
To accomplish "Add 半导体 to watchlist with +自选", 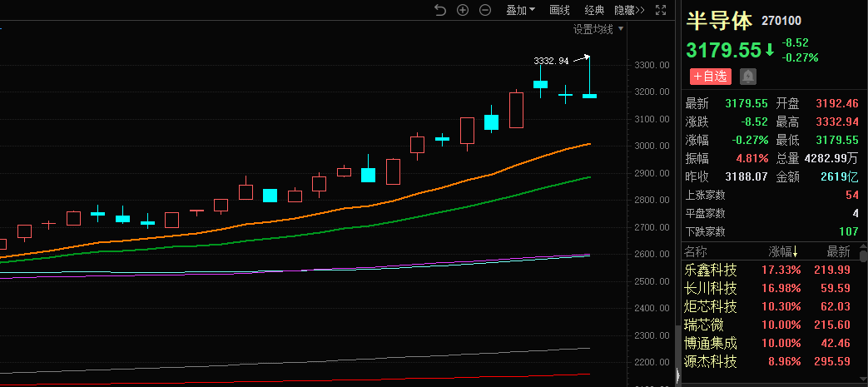I will point(708,76).
